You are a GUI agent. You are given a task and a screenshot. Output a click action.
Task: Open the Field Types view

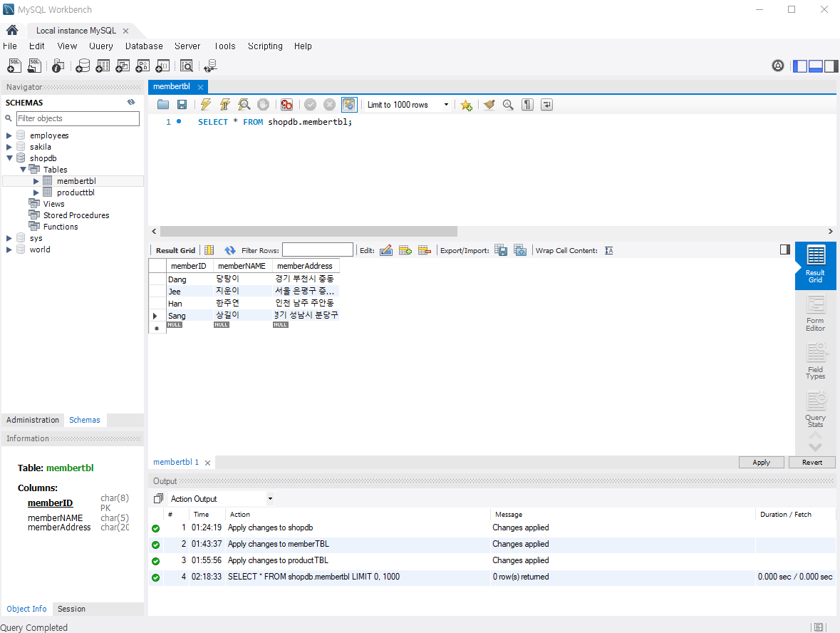pyautogui.click(x=815, y=361)
